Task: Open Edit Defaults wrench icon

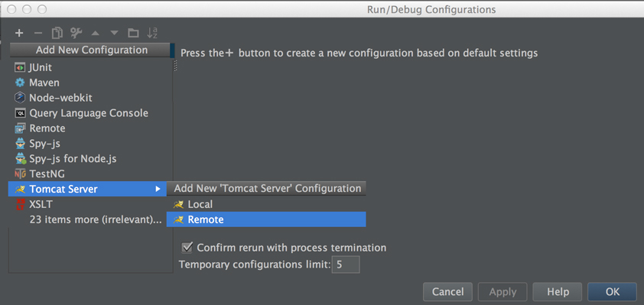Action: click(x=76, y=33)
